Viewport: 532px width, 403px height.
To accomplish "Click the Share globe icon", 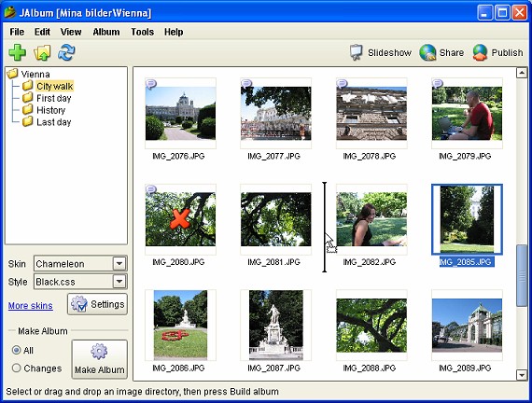I will coord(427,52).
